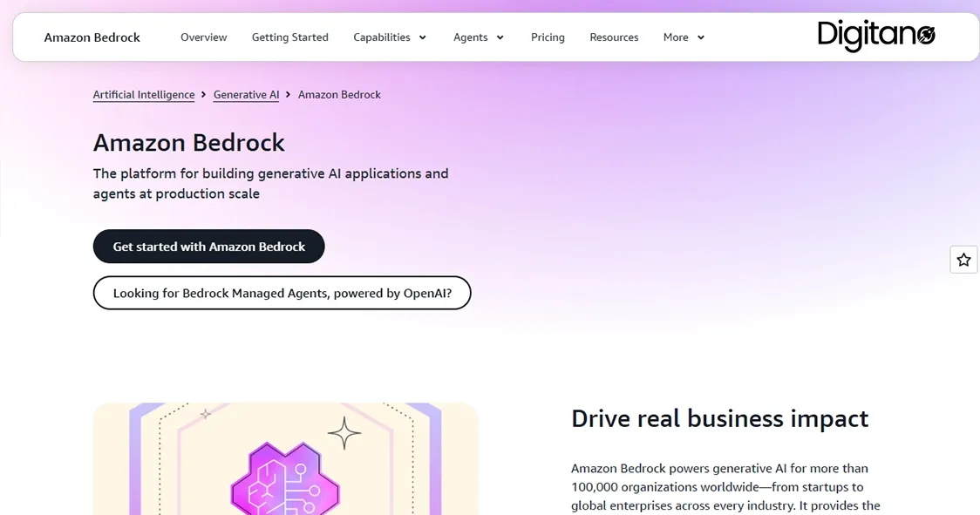Click the 'platform for building generative AI' subtitle

(270, 183)
